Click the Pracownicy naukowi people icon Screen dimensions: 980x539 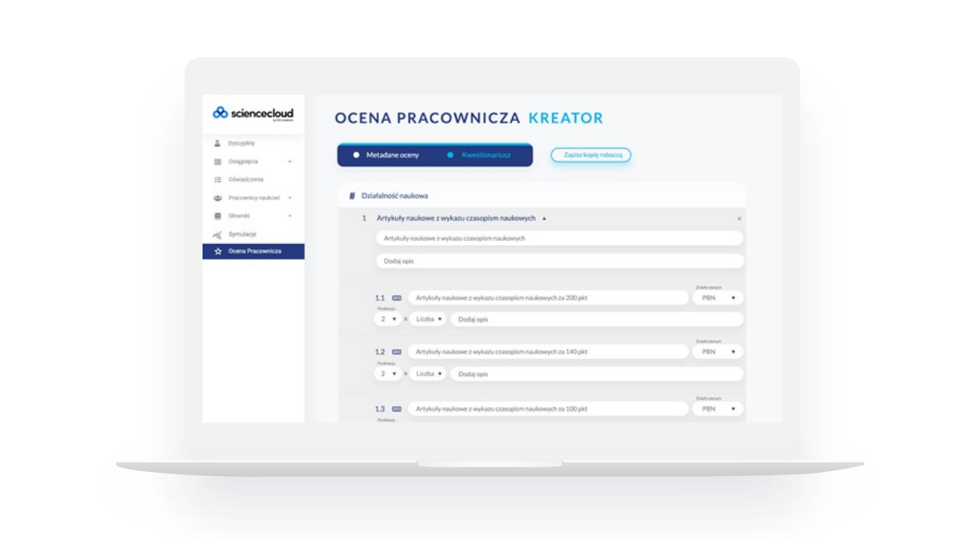click(217, 198)
